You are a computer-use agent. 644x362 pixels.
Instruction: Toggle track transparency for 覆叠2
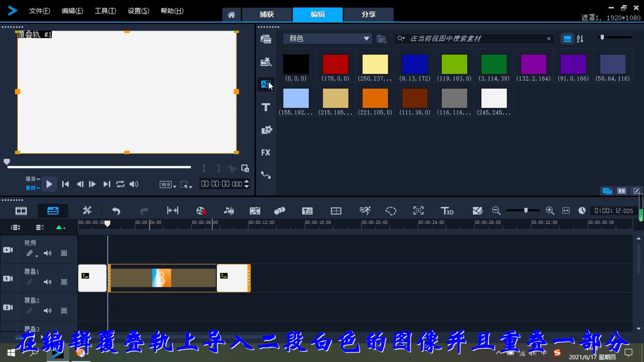point(64,311)
